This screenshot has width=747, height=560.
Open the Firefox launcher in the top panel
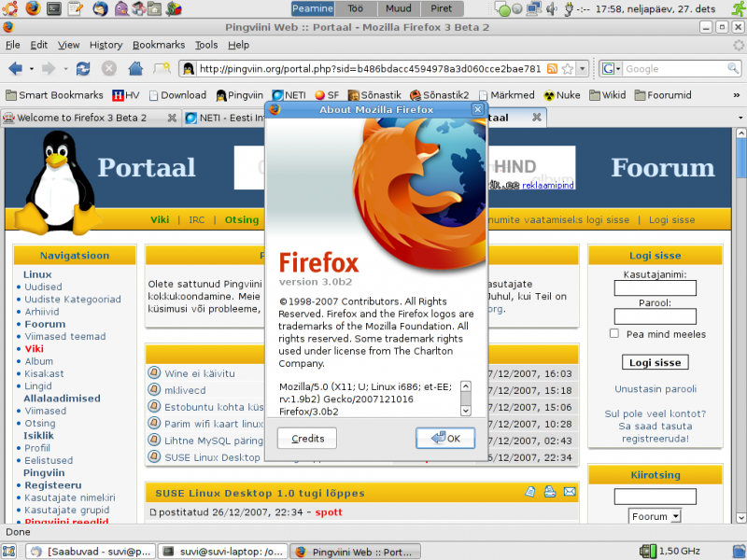click(33, 8)
